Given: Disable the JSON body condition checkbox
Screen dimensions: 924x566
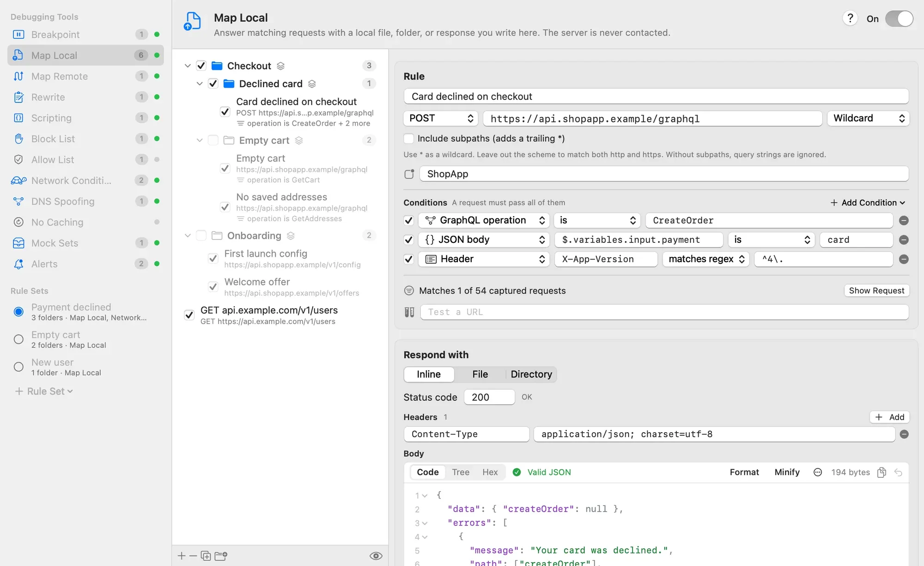Looking at the screenshot, I should [408, 240].
